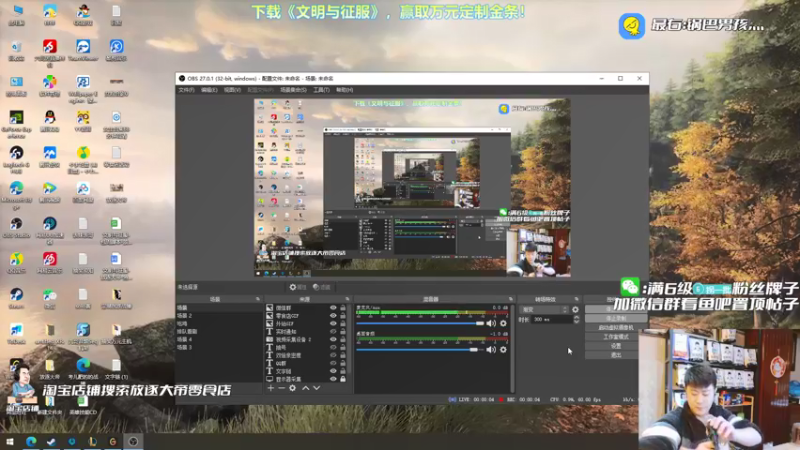Toggle visibility of 视频采集设备 2 source

tap(333, 339)
